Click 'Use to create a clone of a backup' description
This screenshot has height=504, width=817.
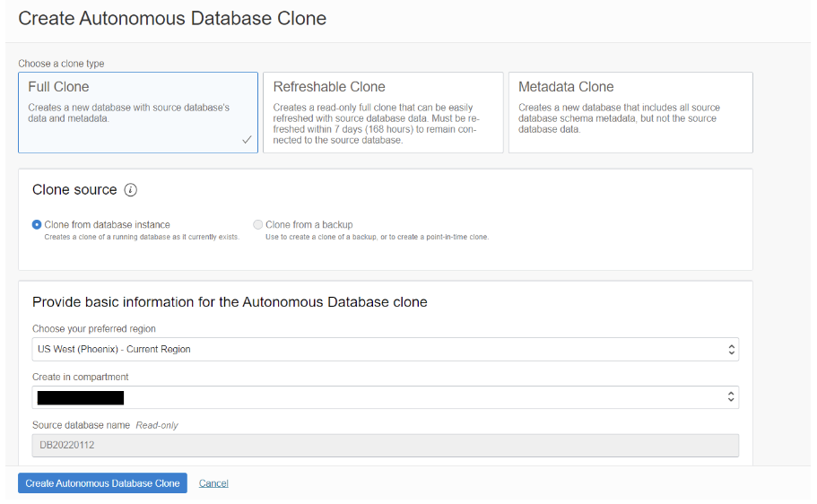[x=378, y=237]
